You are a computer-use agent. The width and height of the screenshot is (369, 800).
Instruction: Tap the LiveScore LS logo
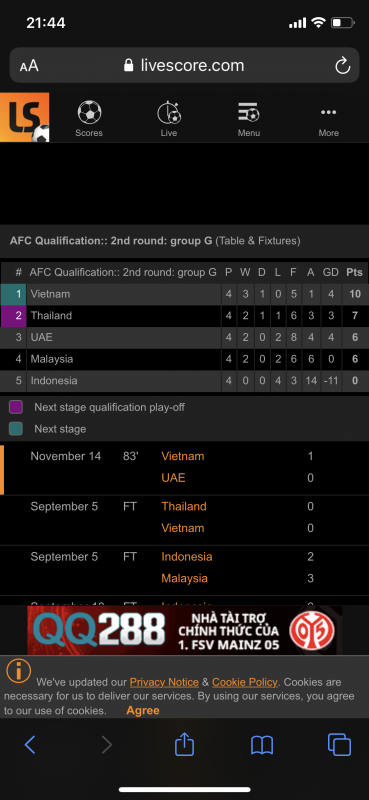click(x=24, y=117)
